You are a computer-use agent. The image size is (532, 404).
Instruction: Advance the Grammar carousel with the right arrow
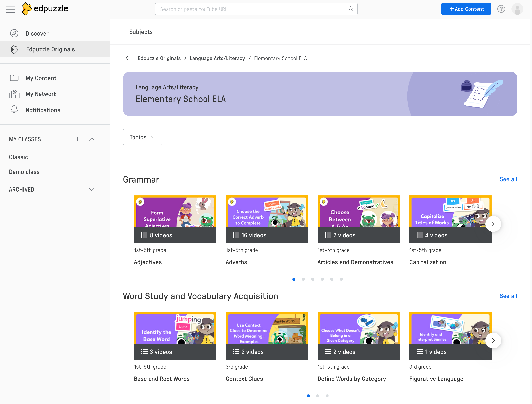point(493,224)
